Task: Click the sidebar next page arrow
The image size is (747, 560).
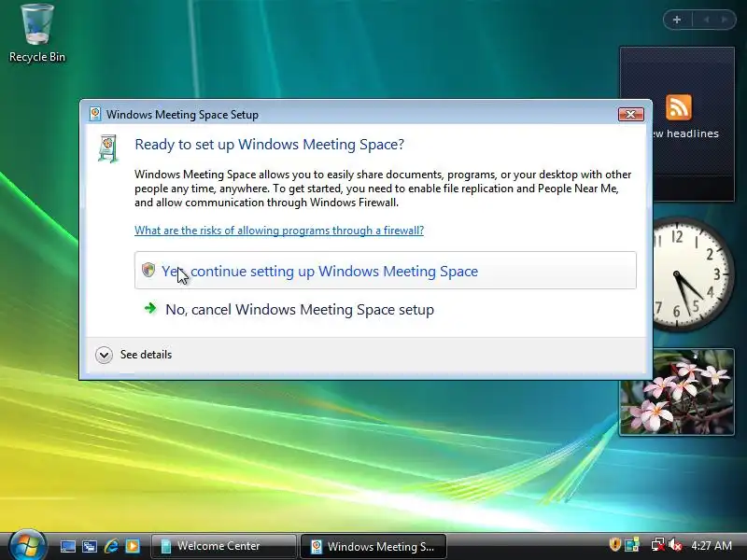Action: click(725, 20)
